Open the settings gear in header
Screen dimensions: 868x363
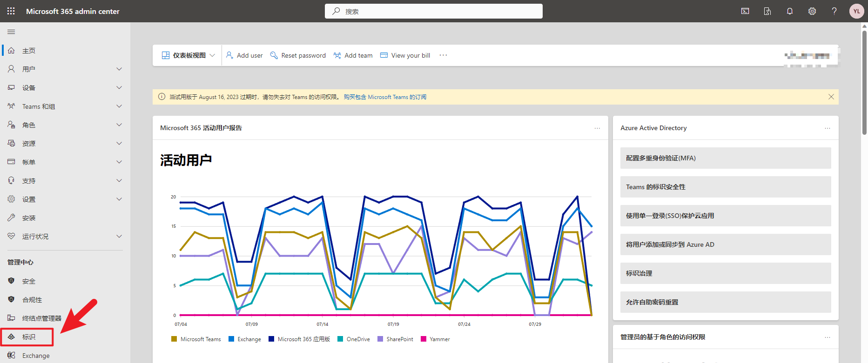point(812,11)
